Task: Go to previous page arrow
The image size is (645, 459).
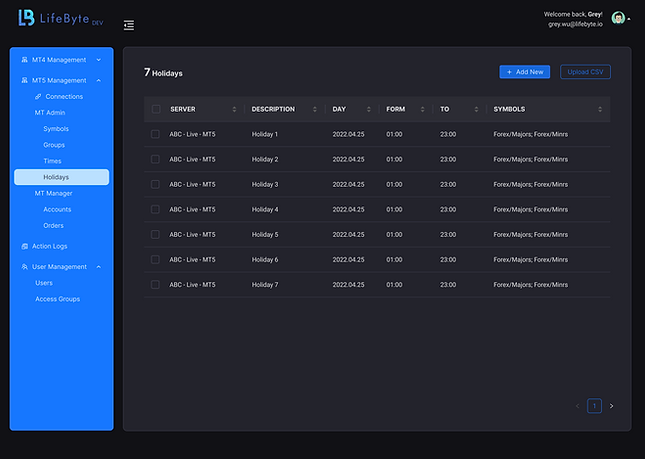Action: click(x=577, y=406)
